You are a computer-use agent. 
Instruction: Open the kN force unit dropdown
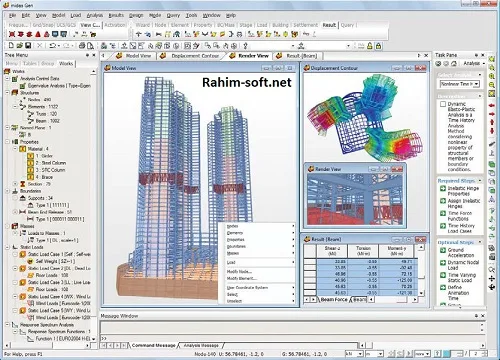tap(360, 353)
